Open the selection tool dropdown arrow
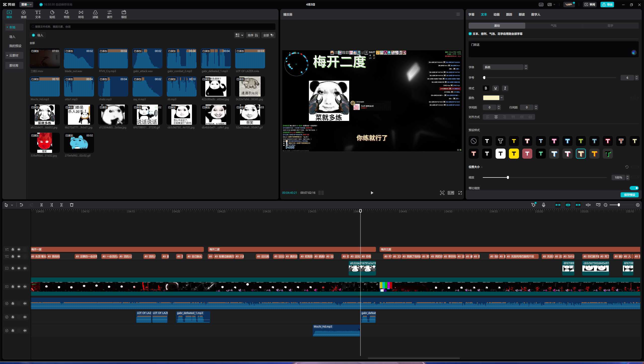Screen dimensions: 644x364 (x=12, y=205)
